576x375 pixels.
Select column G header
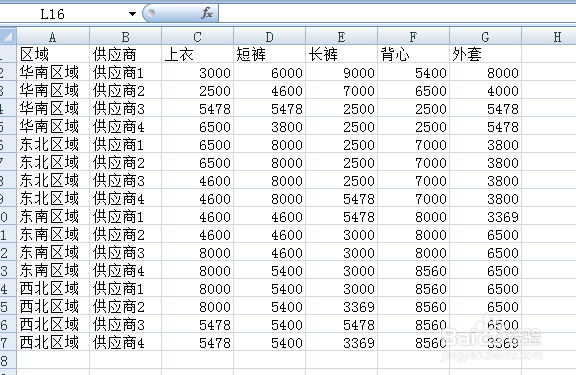tap(485, 37)
